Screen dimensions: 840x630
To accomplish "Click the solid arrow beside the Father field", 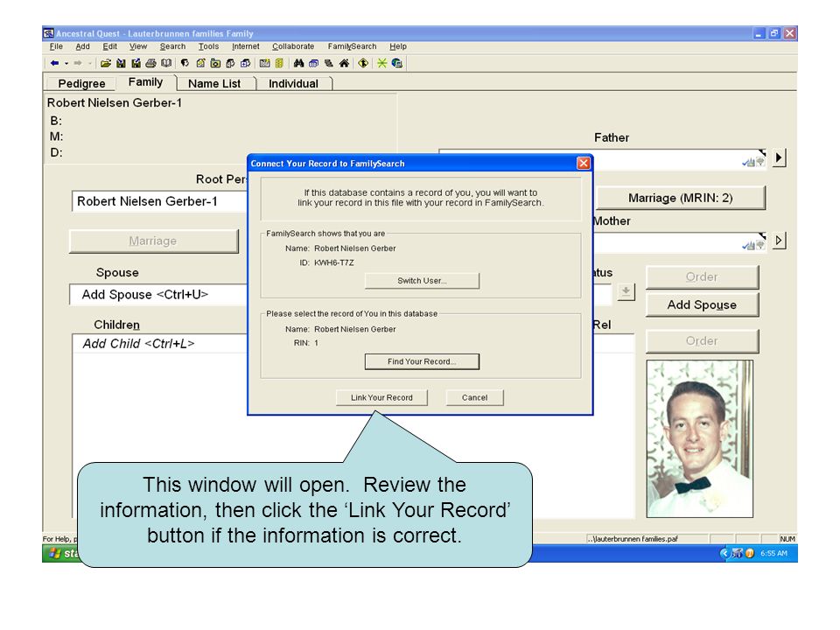I will pos(779,157).
